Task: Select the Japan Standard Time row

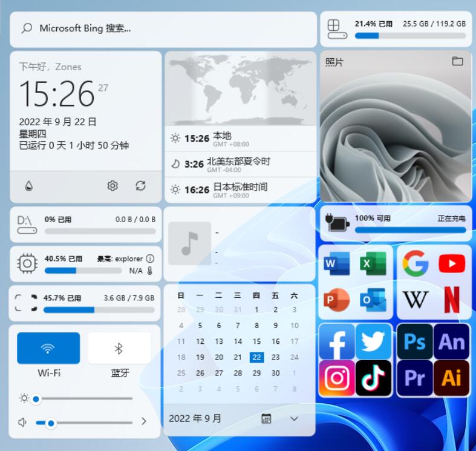Action: [x=240, y=189]
